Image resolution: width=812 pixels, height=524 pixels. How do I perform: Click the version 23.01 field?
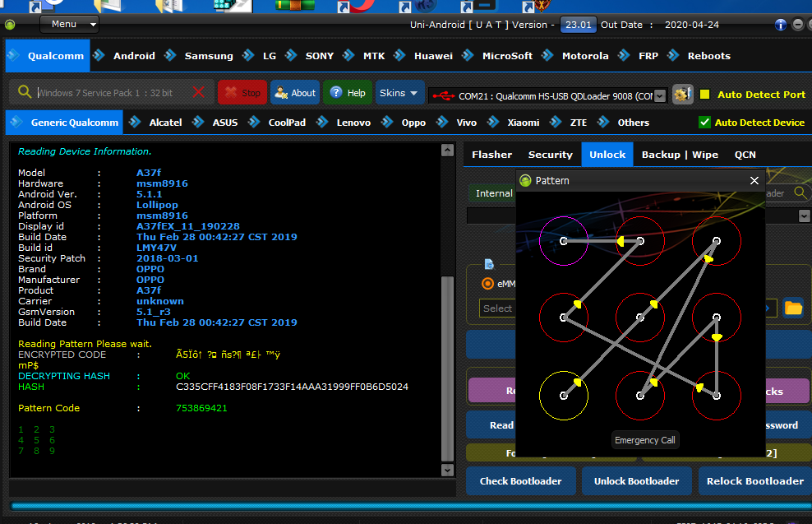[x=578, y=25]
